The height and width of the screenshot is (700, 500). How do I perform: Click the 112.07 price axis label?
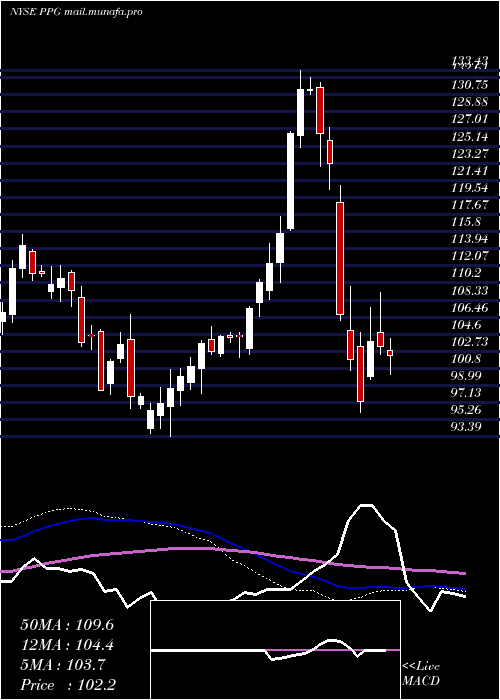(x=469, y=256)
